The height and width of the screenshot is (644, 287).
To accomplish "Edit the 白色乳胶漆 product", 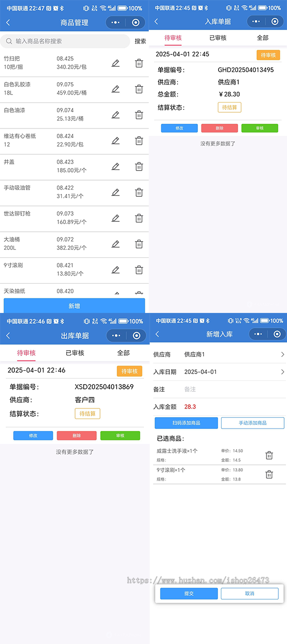I will [x=115, y=89].
